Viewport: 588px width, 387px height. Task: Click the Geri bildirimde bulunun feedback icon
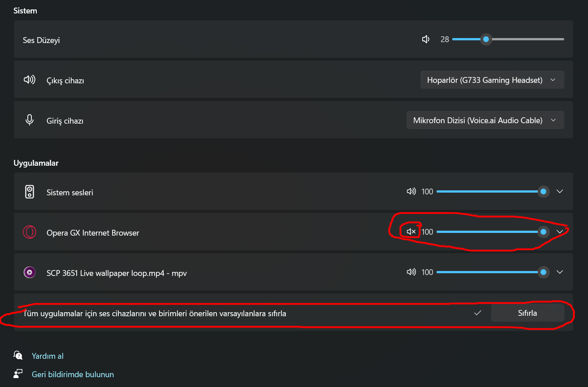(18, 374)
